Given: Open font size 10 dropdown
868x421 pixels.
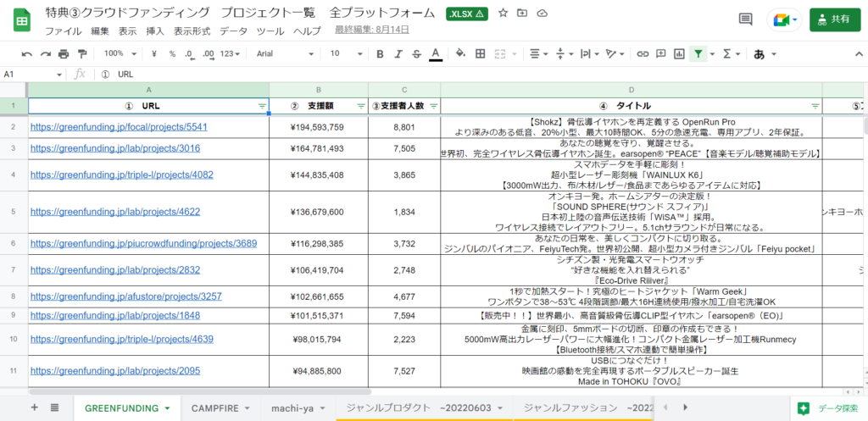Looking at the screenshot, I should pyautogui.click(x=346, y=53).
